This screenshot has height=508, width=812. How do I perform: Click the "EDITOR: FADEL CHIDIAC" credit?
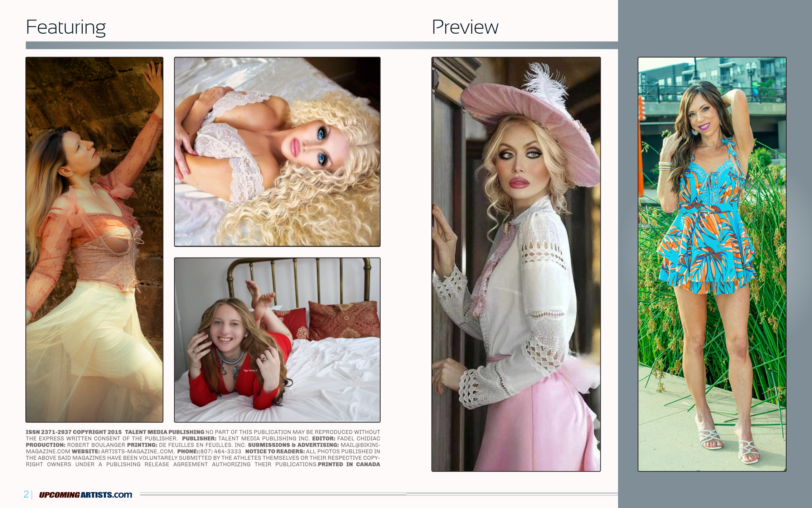[x=346, y=438]
